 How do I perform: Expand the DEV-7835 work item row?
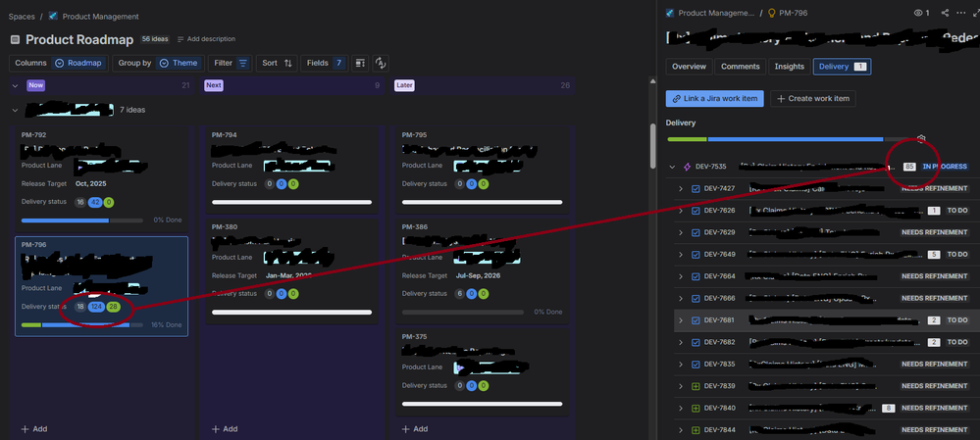click(681, 364)
